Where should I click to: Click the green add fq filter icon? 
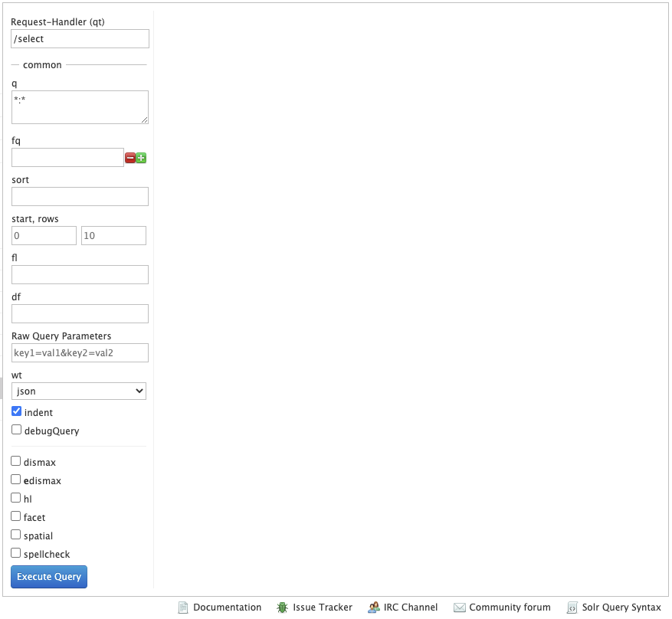tap(141, 158)
